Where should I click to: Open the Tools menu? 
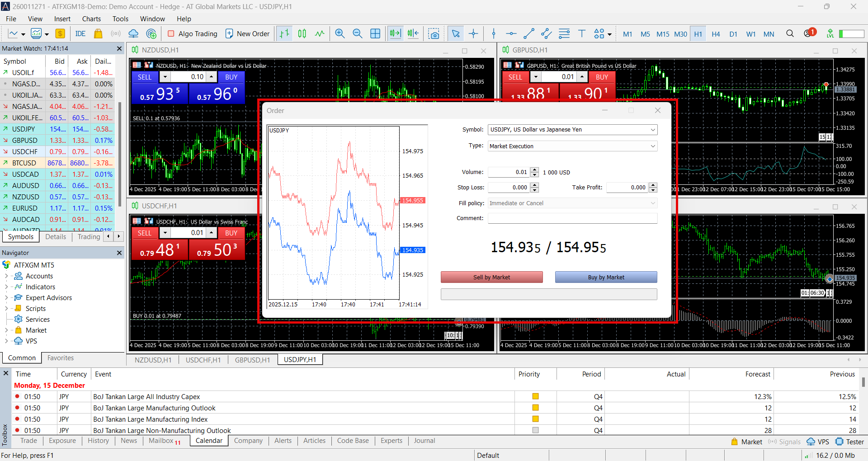[x=120, y=19]
